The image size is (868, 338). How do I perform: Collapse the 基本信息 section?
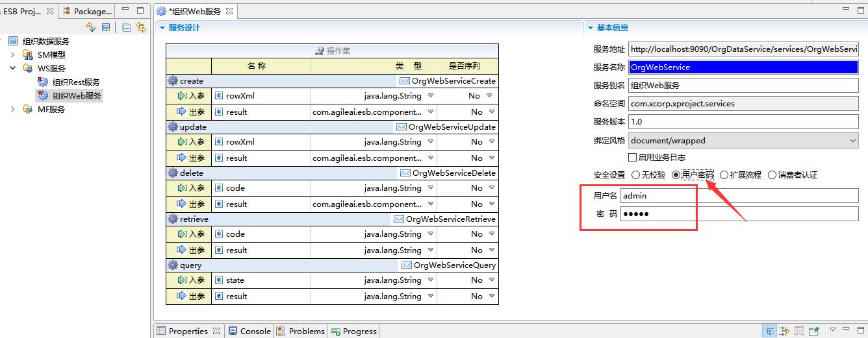point(591,28)
